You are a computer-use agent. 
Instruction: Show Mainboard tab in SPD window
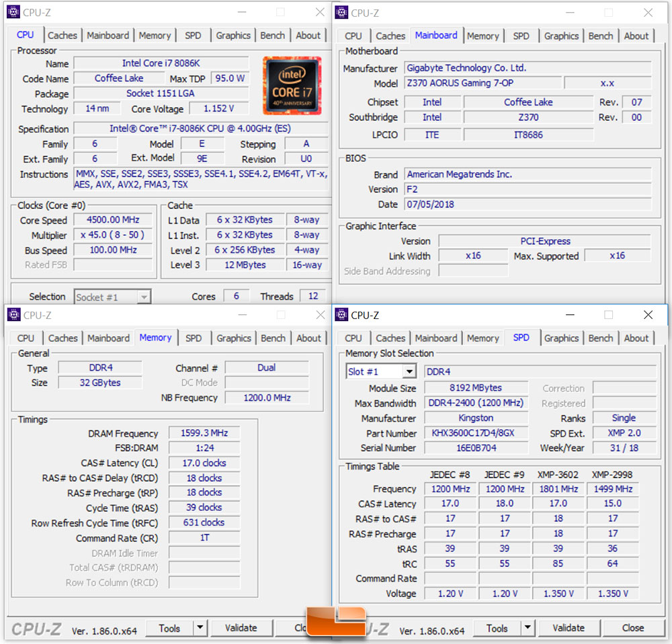(436, 338)
